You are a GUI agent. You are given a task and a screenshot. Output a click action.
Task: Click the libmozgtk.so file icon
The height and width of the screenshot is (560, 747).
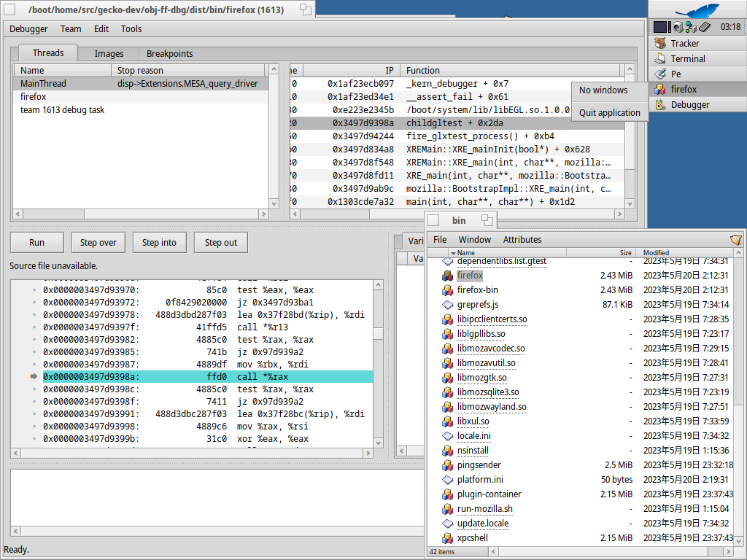pyautogui.click(x=447, y=378)
